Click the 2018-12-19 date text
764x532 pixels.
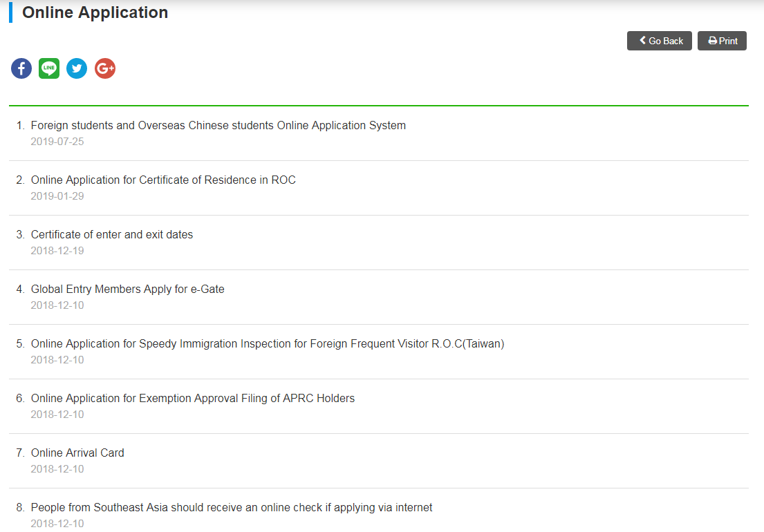(57, 251)
